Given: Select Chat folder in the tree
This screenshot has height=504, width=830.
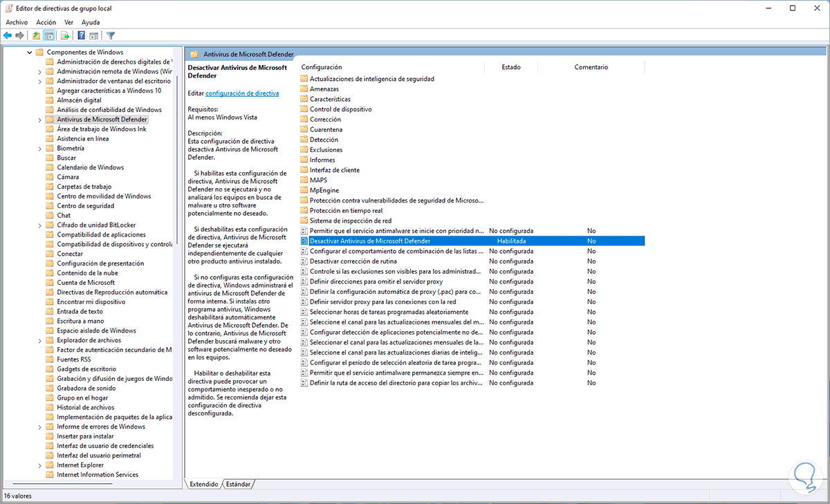Looking at the screenshot, I should 64,215.
